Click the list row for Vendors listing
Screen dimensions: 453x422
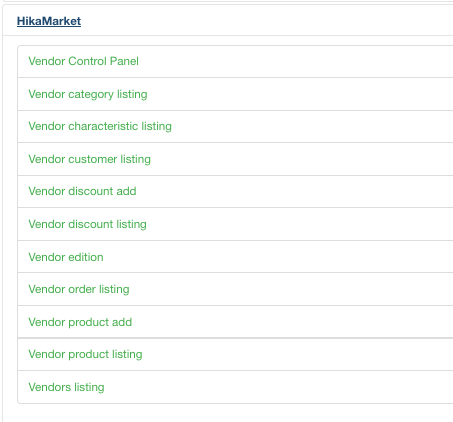point(235,387)
